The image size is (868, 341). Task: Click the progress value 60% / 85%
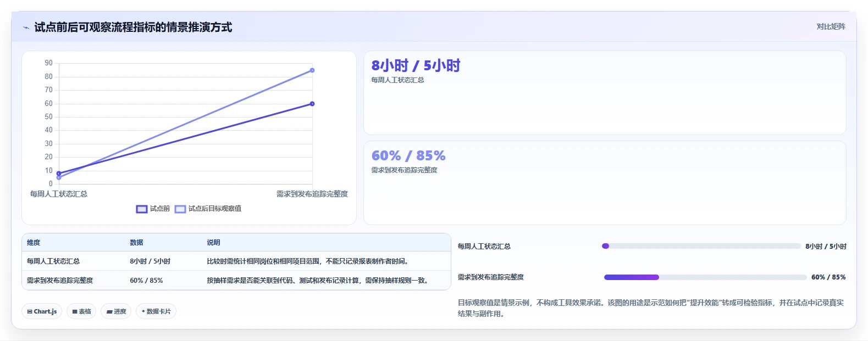click(828, 277)
